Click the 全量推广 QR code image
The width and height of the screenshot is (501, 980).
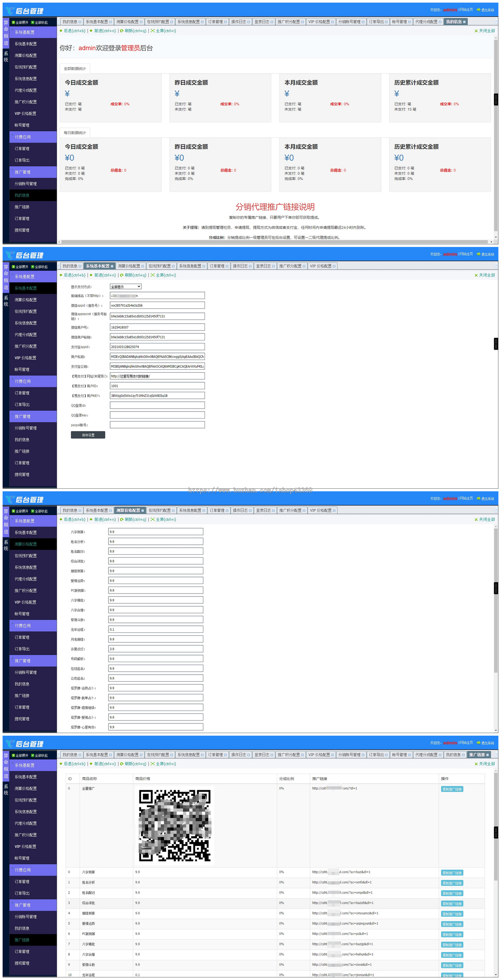[175, 825]
